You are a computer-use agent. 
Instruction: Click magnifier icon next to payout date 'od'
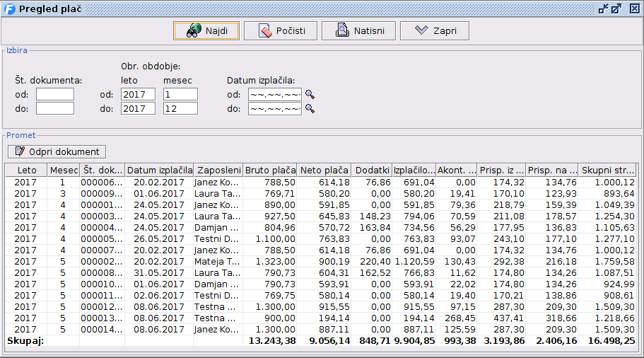tap(310, 94)
